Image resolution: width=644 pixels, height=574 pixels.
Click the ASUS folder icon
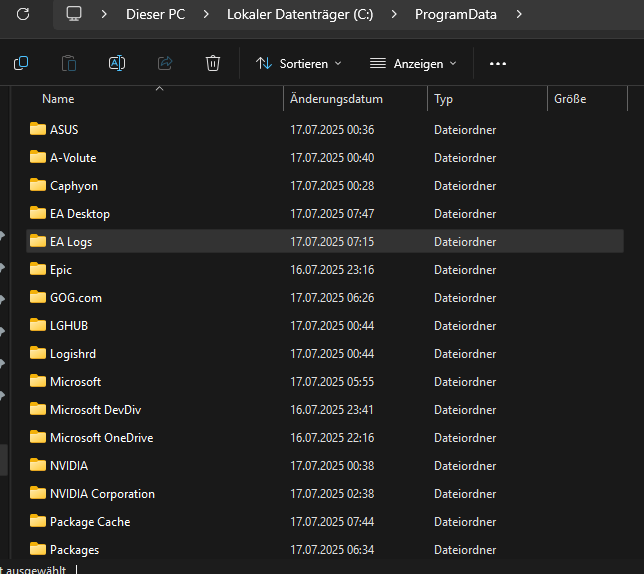click(38, 129)
